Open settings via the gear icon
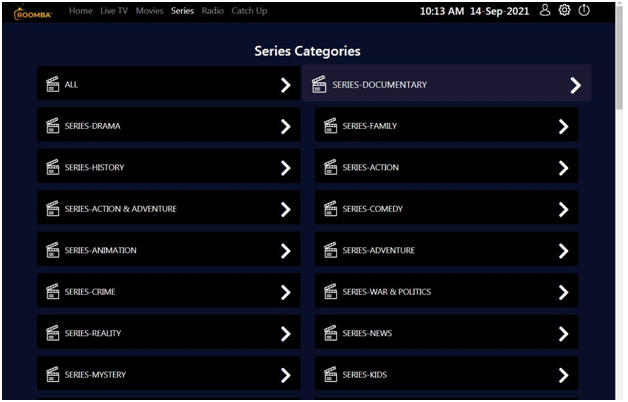Screen dimensions: 628x402 (564, 10)
